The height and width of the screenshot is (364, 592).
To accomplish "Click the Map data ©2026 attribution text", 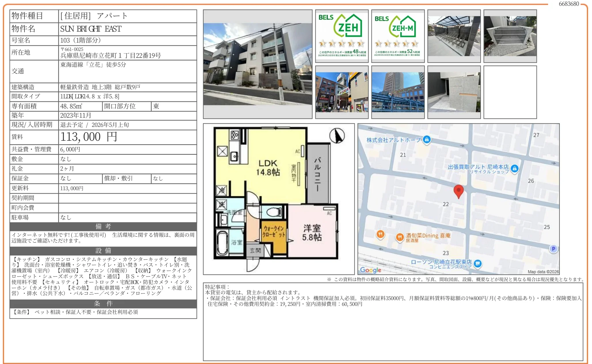I will click(x=543, y=272).
